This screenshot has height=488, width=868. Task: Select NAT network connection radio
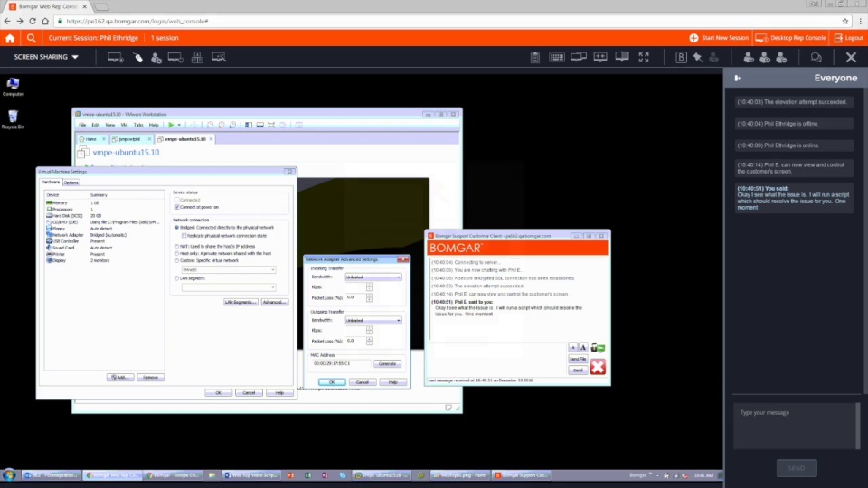pyautogui.click(x=177, y=246)
